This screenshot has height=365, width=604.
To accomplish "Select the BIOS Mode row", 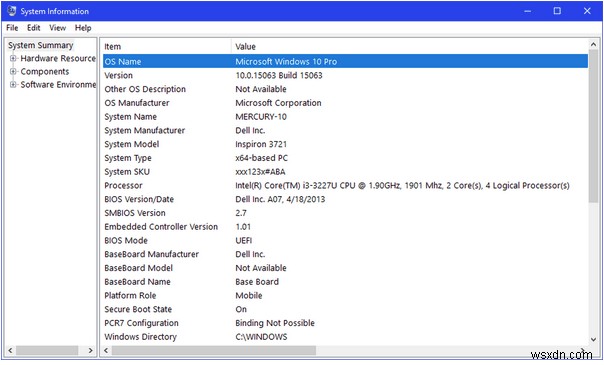I will [345, 241].
